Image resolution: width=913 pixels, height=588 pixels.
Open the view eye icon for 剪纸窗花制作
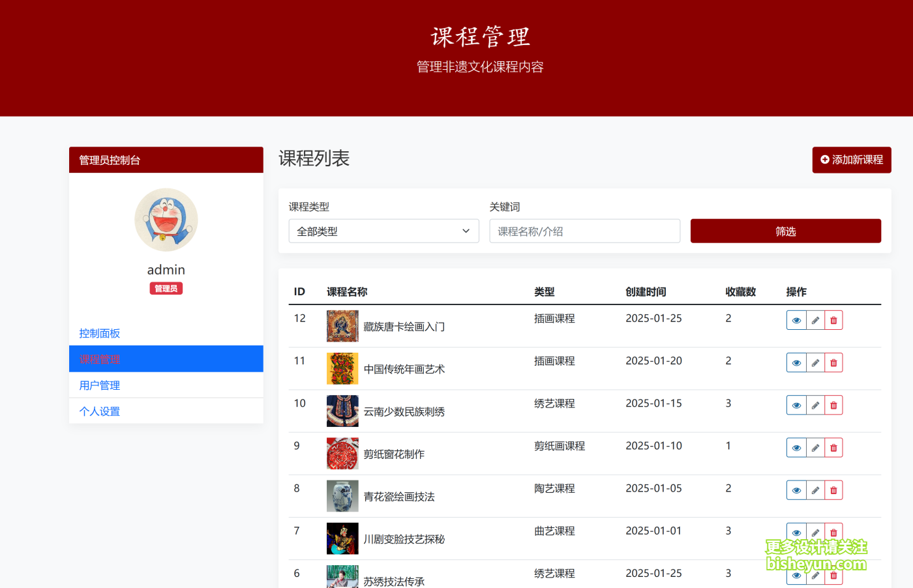point(796,447)
